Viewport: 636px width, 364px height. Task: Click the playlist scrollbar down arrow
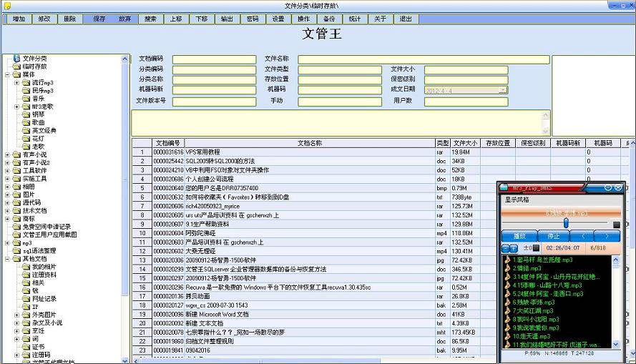tap(616, 344)
